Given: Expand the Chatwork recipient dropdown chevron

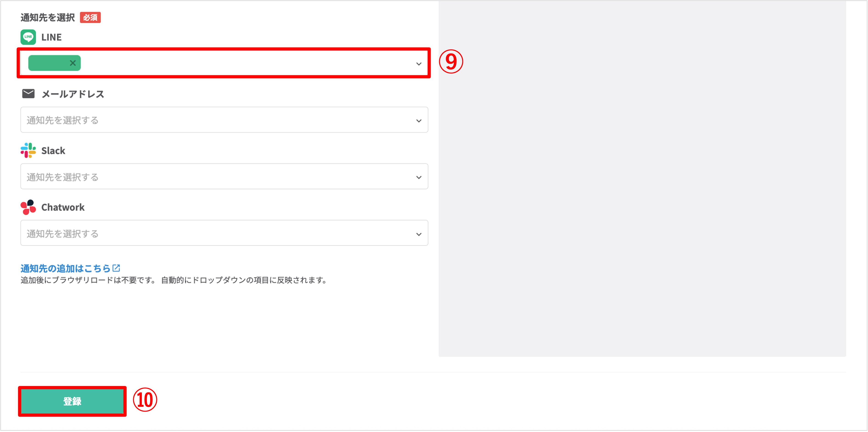Looking at the screenshot, I should pyautogui.click(x=419, y=234).
